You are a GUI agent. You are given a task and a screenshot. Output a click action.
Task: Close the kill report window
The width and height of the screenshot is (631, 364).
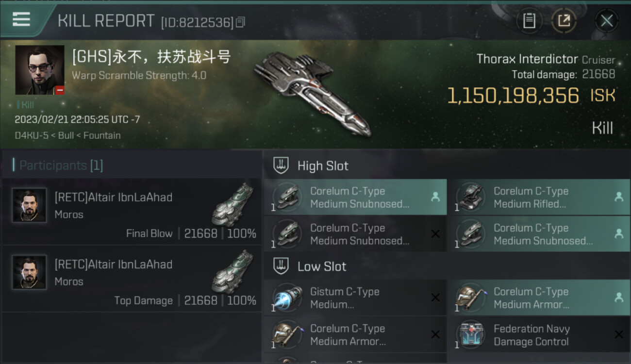pyautogui.click(x=607, y=20)
